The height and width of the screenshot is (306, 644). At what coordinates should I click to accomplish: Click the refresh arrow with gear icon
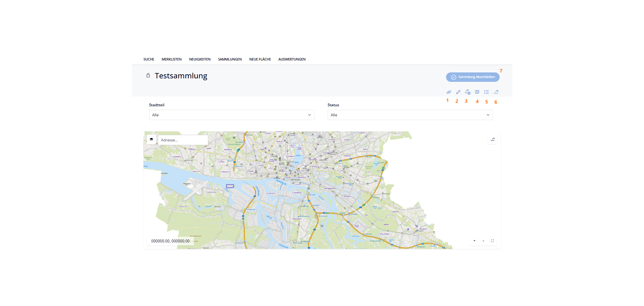[x=468, y=92]
